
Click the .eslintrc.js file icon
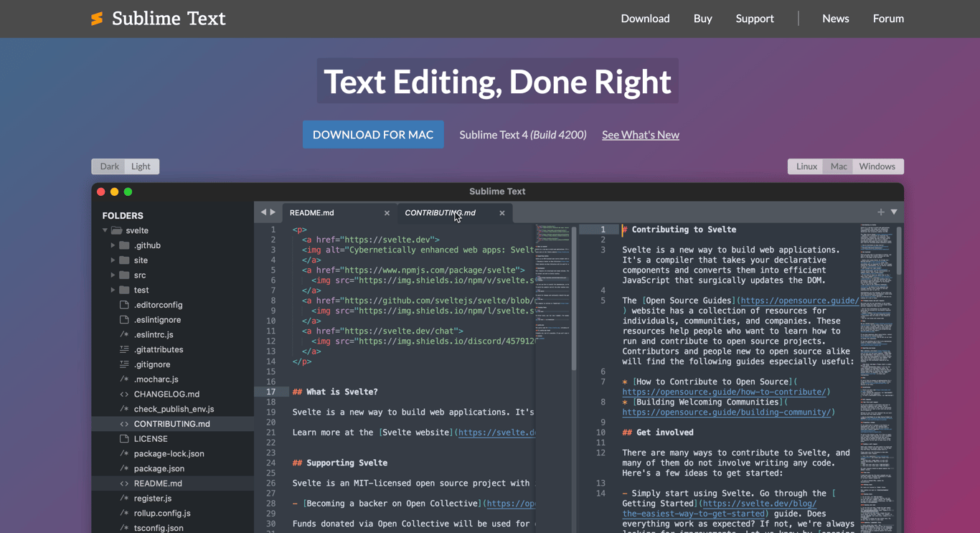[123, 334]
